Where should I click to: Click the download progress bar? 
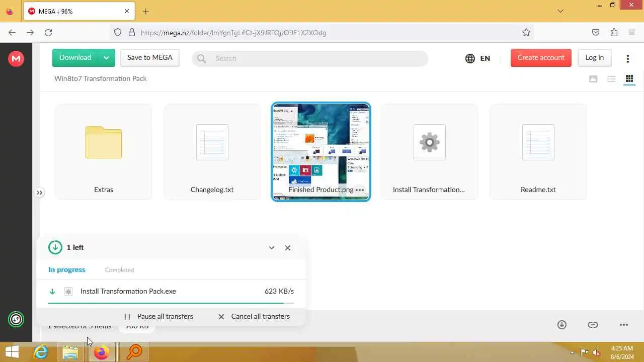(171, 303)
